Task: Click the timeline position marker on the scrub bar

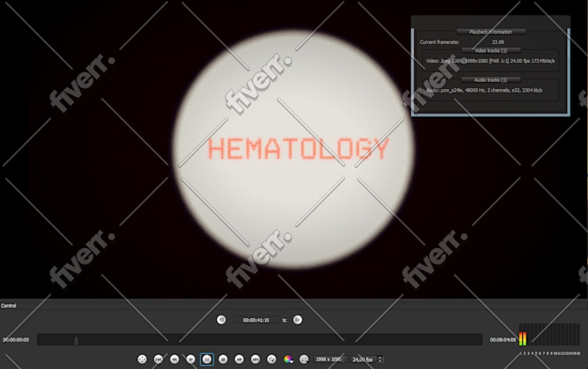Action: [x=76, y=340]
